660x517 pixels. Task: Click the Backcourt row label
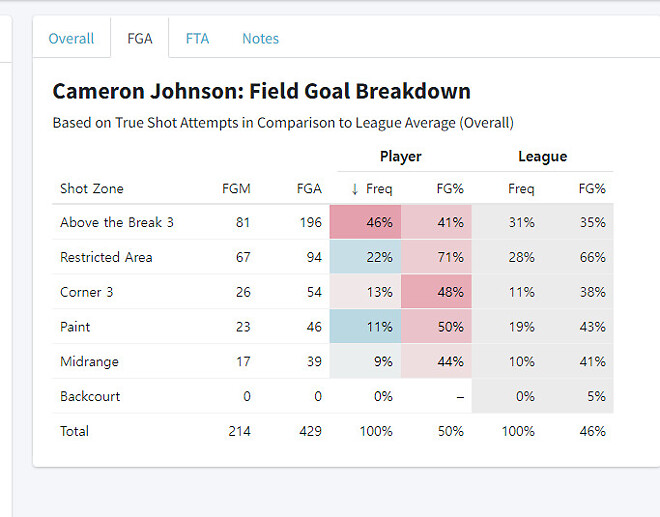click(90, 396)
